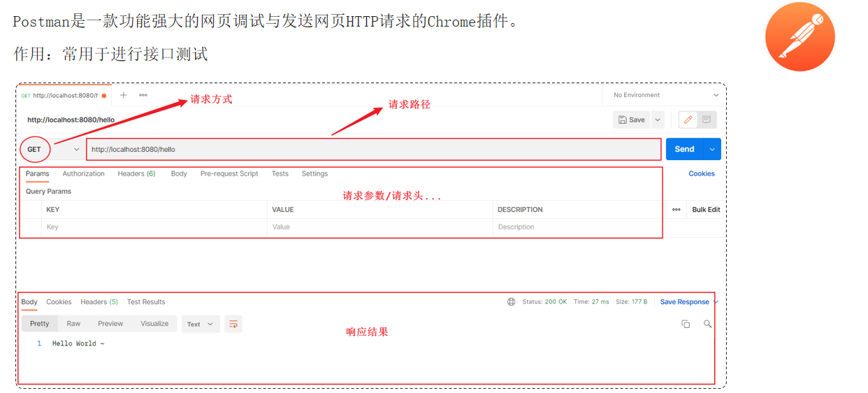Click the new tab plus icon
The height and width of the screenshot is (393, 868).
(x=123, y=95)
